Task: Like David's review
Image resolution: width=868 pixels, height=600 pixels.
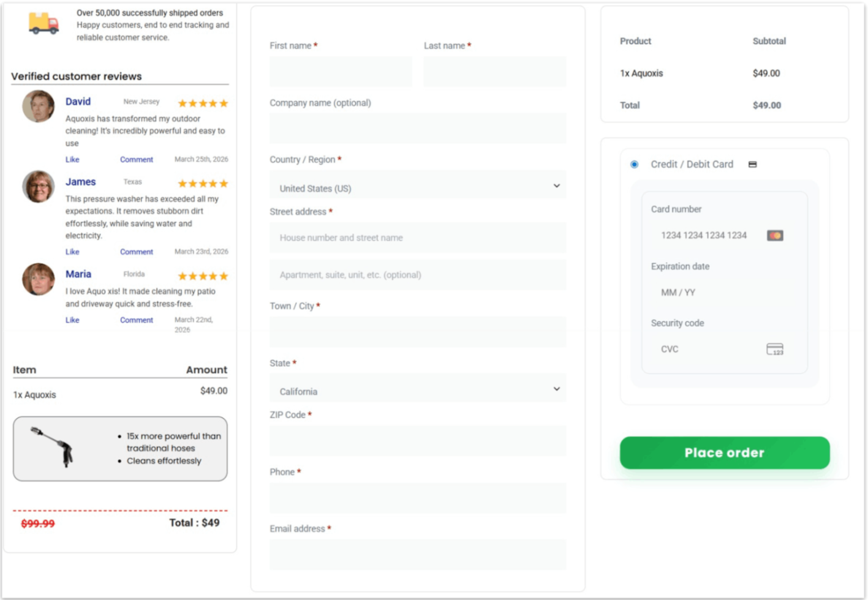Action: tap(72, 159)
